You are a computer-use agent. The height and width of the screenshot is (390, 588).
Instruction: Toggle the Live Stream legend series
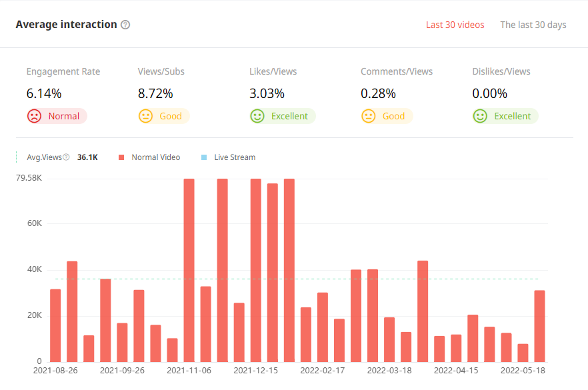tap(234, 157)
